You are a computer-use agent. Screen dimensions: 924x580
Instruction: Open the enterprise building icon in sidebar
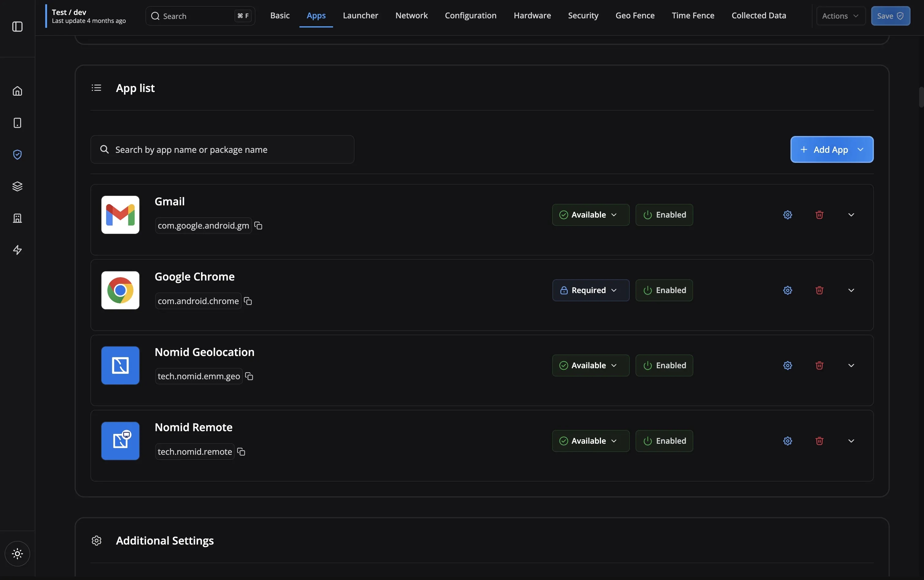[x=17, y=218]
